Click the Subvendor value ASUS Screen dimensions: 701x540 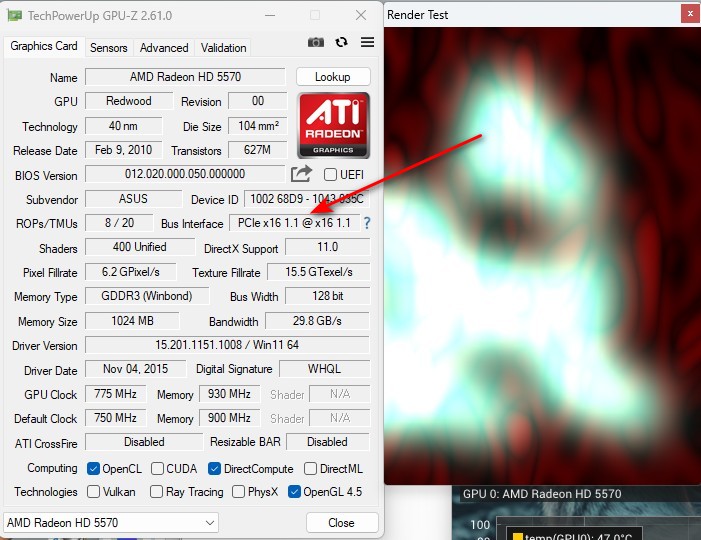coord(133,199)
